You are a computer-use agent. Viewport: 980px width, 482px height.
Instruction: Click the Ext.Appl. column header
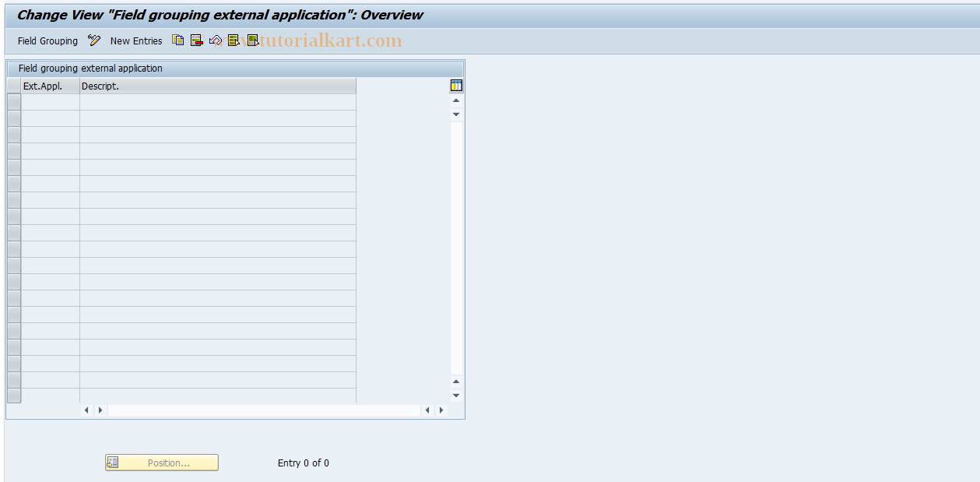coord(51,86)
